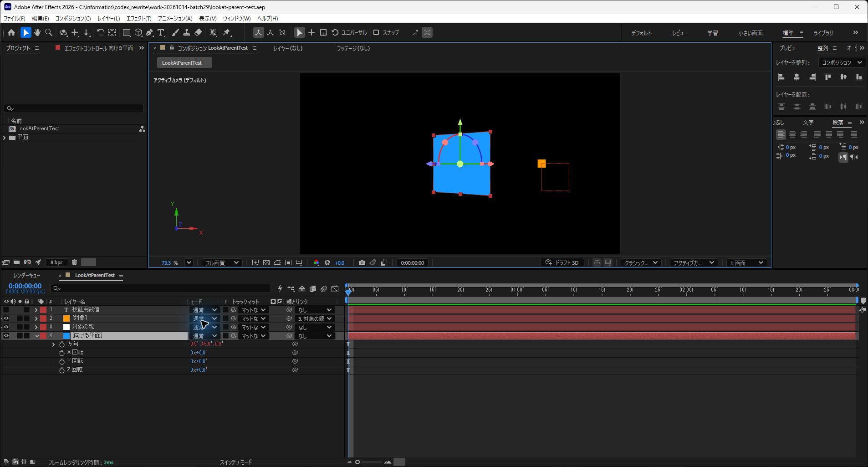Viewport: 868px width, 467px height.
Task: Switch to the ライブラリ workspace
Action: pyautogui.click(x=823, y=33)
